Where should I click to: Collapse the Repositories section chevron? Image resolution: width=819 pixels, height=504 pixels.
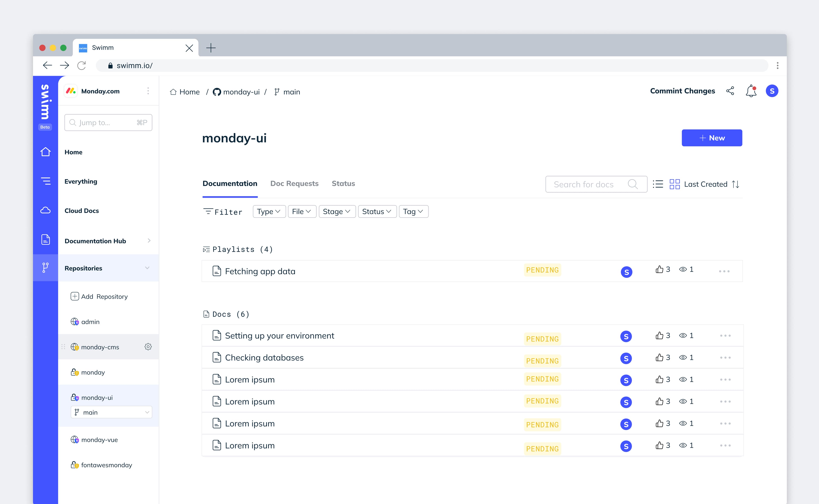click(x=147, y=268)
